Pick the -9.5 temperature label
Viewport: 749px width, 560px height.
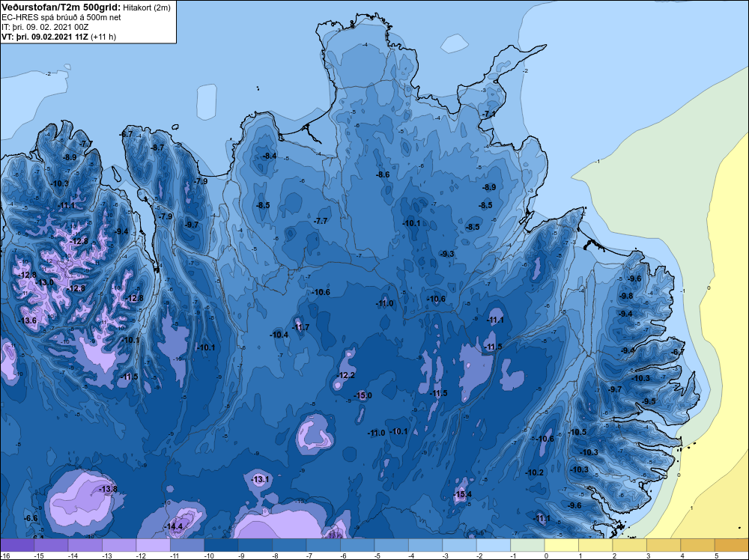[649, 401]
